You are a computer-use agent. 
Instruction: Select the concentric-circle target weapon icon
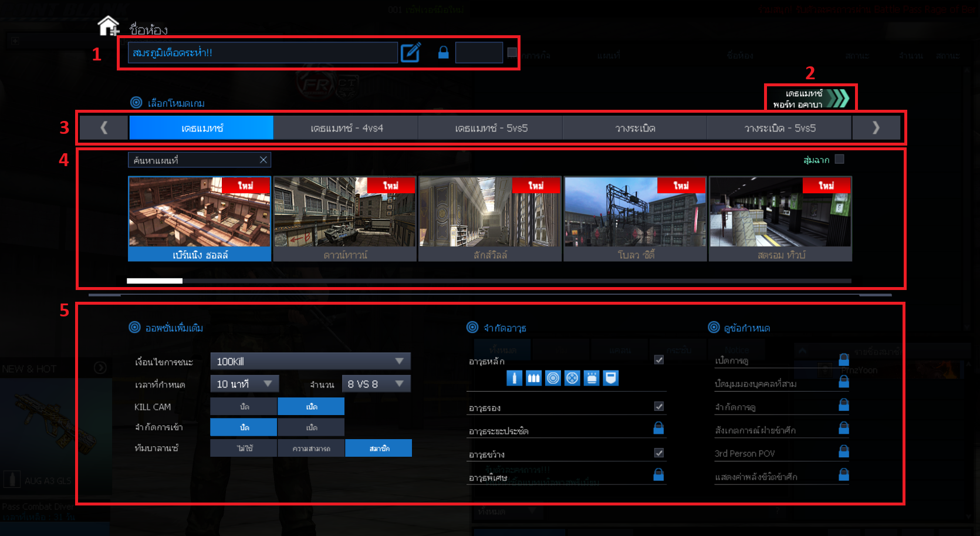click(553, 378)
